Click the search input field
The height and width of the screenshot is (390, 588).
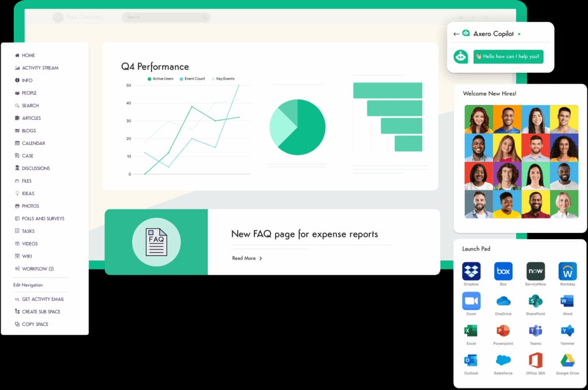(x=165, y=17)
